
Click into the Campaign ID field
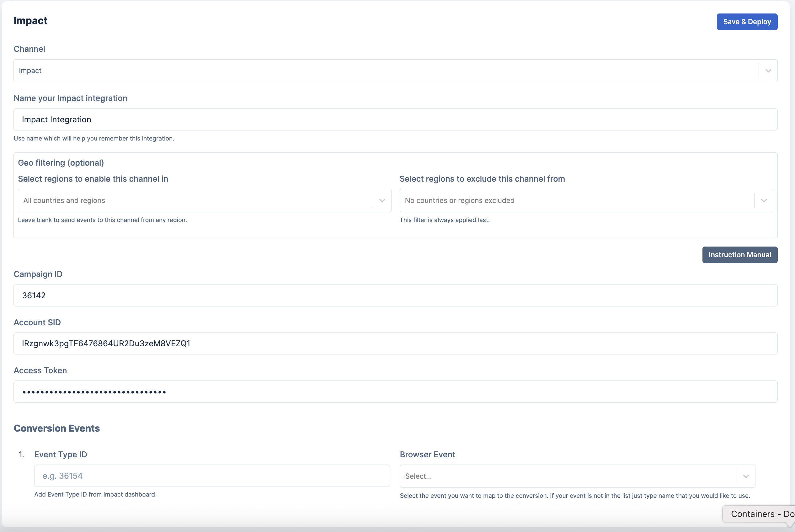(x=395, y=295)
